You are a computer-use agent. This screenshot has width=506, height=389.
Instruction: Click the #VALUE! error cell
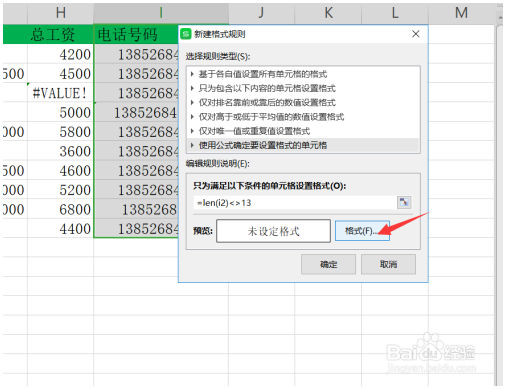click(60, 93)
